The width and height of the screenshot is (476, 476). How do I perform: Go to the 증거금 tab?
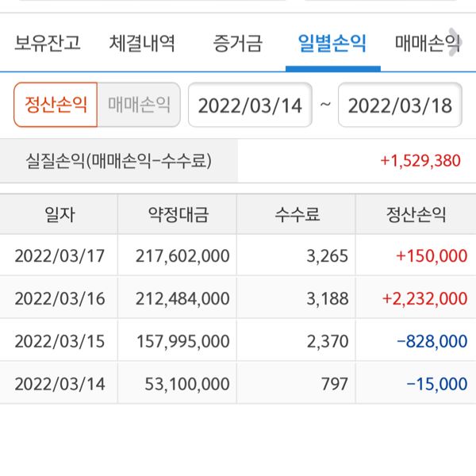[237, 43]
